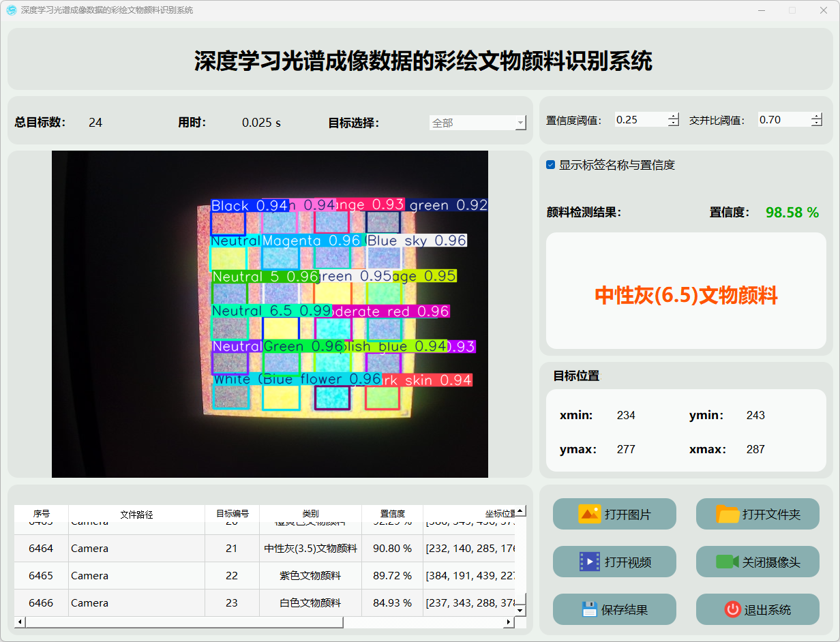Click the video film icon on 打开视频
This screenshot has height=642, width=840.
pos(589,562)
